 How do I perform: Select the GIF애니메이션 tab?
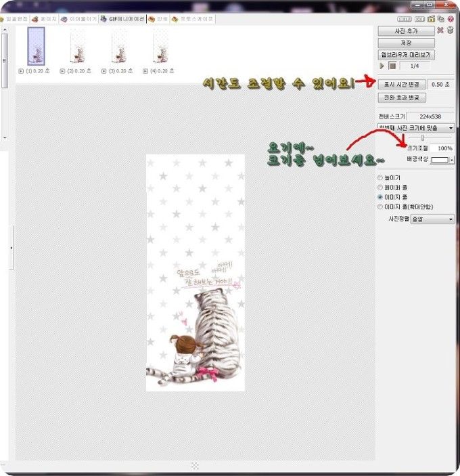click(122, 19)
